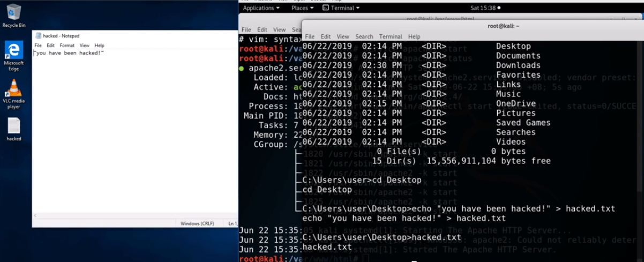The width and height of the screenshot is (644, 262).
Task: Expand the Terminal app menu arrow
Action: pyautogui.click(x=358, y=8)
